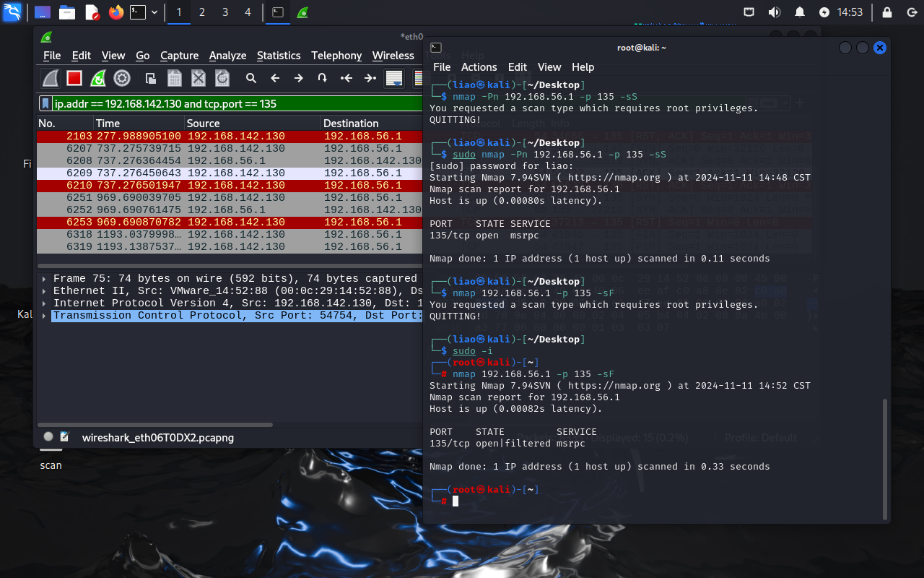924x578 pixels.
Task: Launch the file manager from the panel
Action: [67, 12]
